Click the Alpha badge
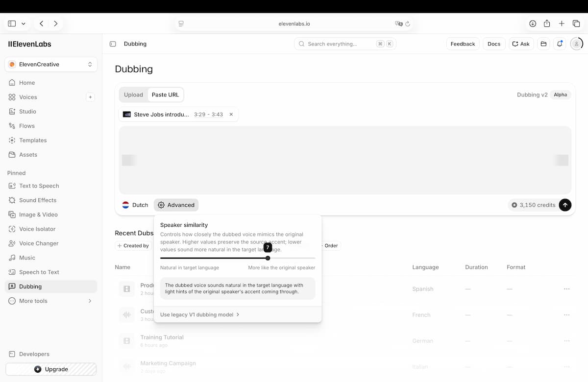 pos(561,95)
